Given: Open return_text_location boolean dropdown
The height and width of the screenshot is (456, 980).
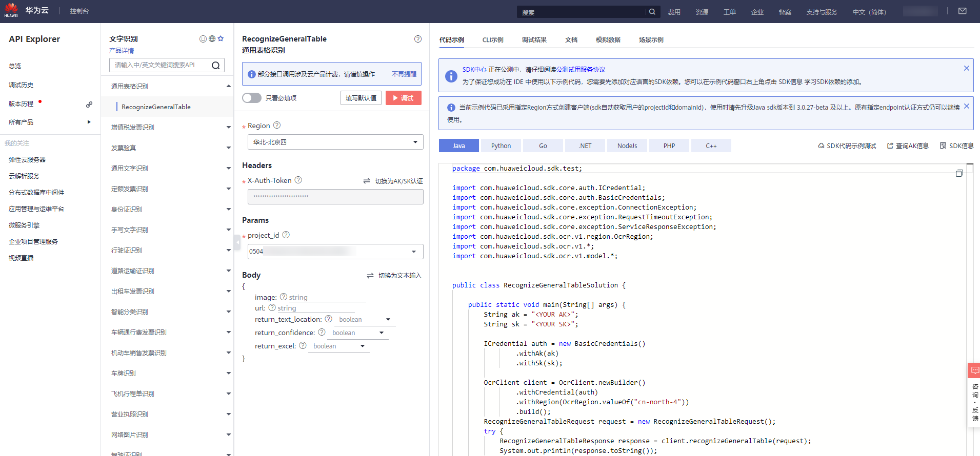Looking at the screenshot, I should 365,319.
